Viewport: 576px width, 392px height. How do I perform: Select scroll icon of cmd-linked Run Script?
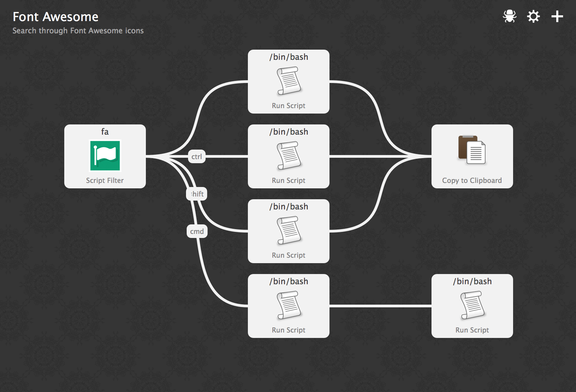tap(289, 305)
